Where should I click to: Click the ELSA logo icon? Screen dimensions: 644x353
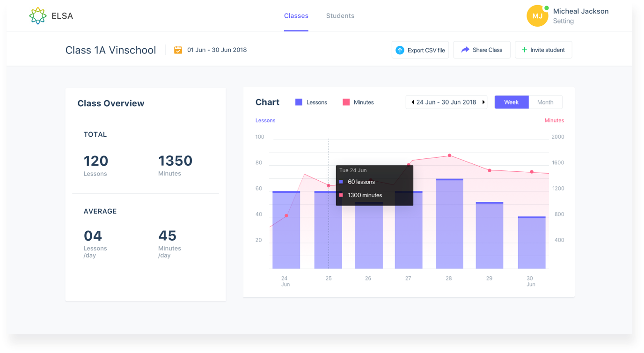point(37,16)
